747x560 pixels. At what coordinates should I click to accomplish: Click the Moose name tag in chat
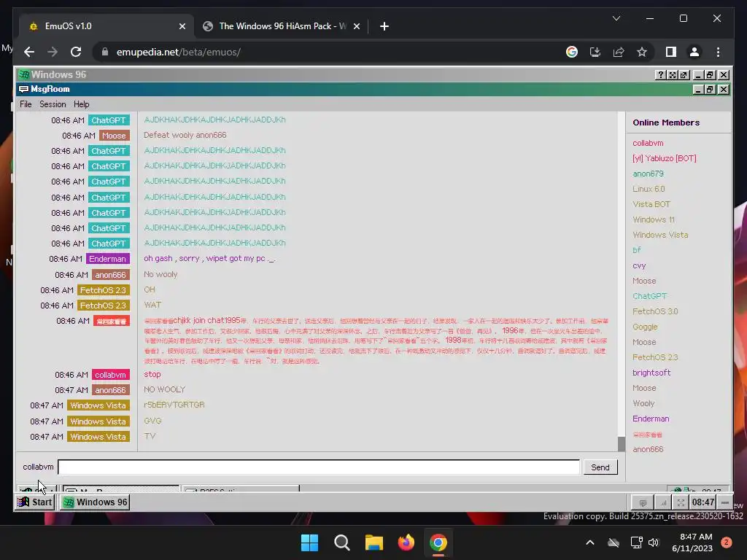(x=114, y=136)
